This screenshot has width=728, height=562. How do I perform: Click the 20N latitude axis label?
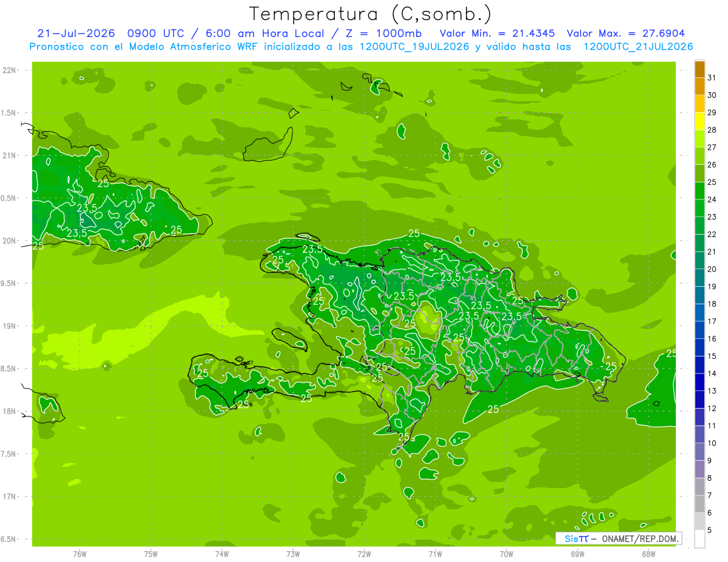pos(10,241)
